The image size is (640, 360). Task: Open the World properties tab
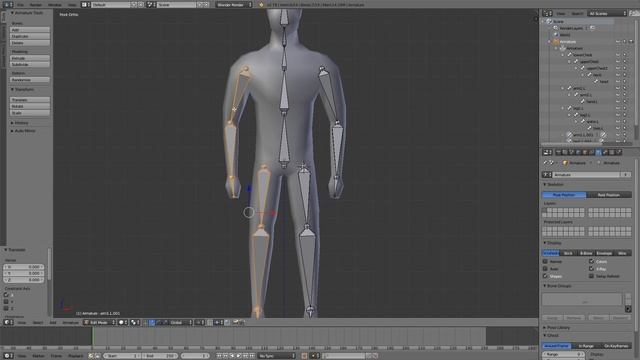(x=578, y=152)
